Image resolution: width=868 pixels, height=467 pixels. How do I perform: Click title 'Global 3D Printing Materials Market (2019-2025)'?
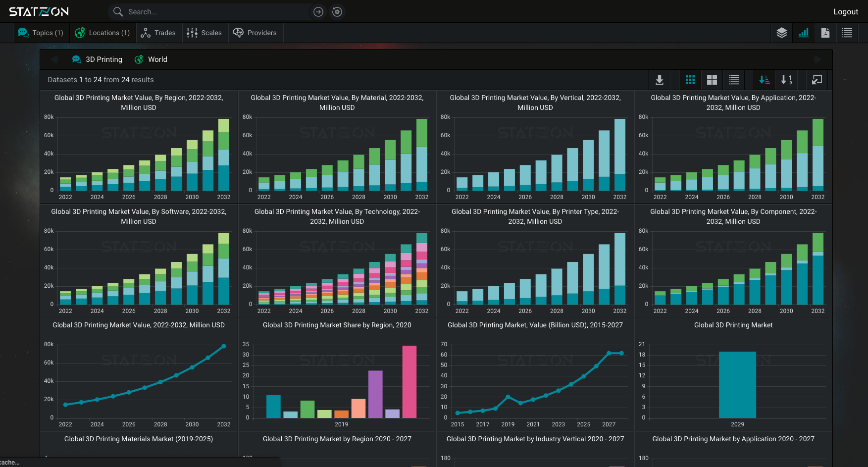[x=139, y=439]
